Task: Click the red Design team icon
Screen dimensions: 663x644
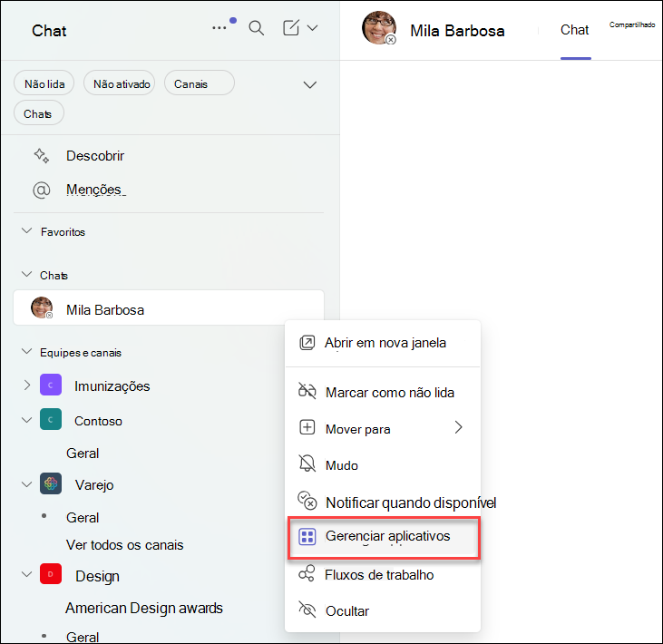Action: pyautogui.click(x=51, y=574)
